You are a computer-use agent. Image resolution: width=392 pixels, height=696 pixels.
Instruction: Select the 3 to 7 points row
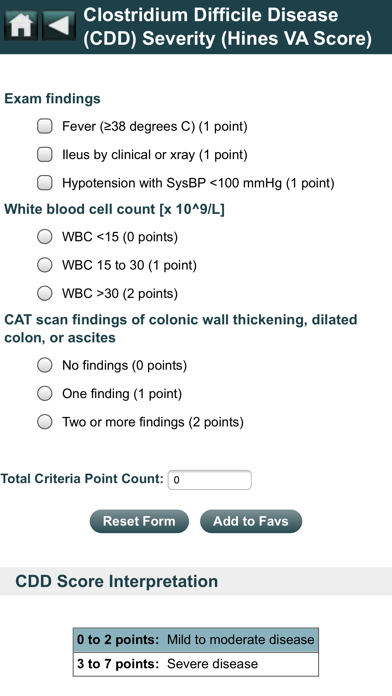point(196,664)
